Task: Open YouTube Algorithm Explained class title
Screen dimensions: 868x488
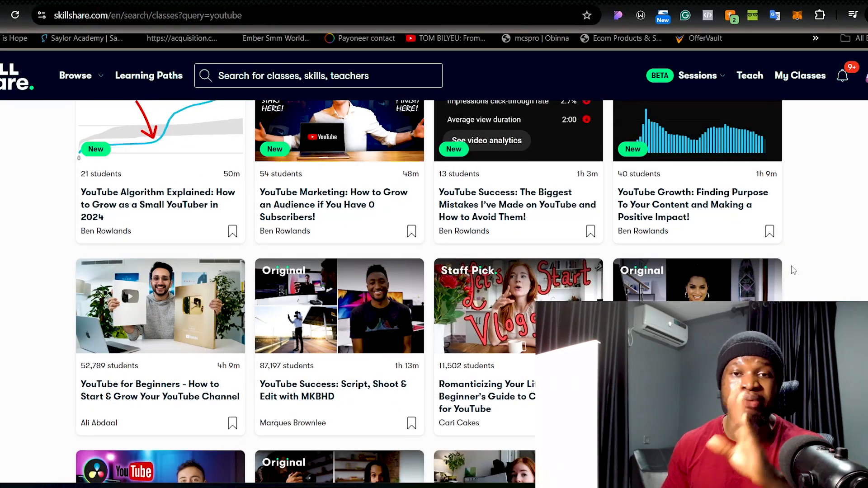Action: click(x=158, y=205)
